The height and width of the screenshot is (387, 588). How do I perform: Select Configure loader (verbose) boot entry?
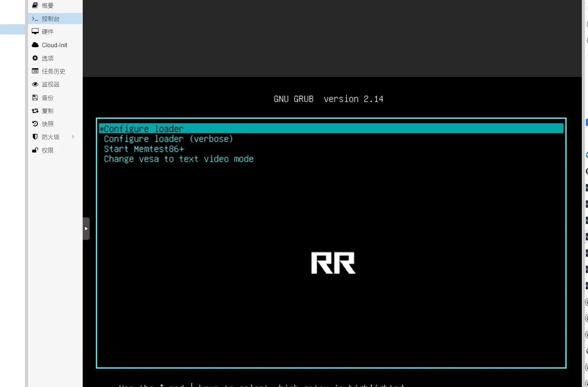pyautogui.click(x=168, y=139)
